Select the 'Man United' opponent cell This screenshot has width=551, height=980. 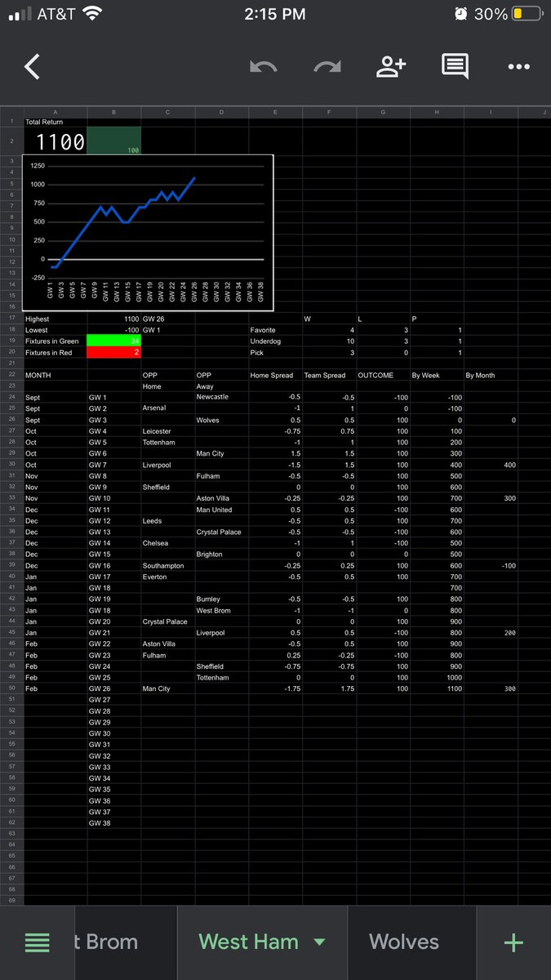[x=221, y=510]
